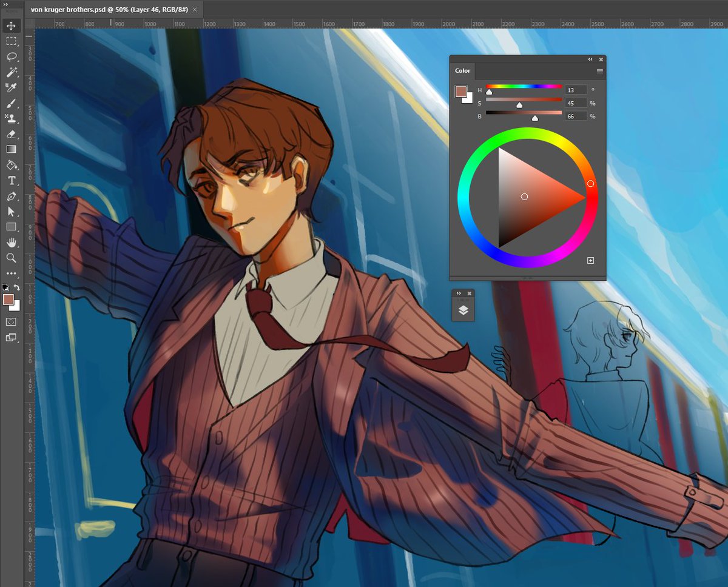Select the Rectangular Marquee tool
Image resolution: width=728 pixels, height=587 pixels.
click(12, 41)
